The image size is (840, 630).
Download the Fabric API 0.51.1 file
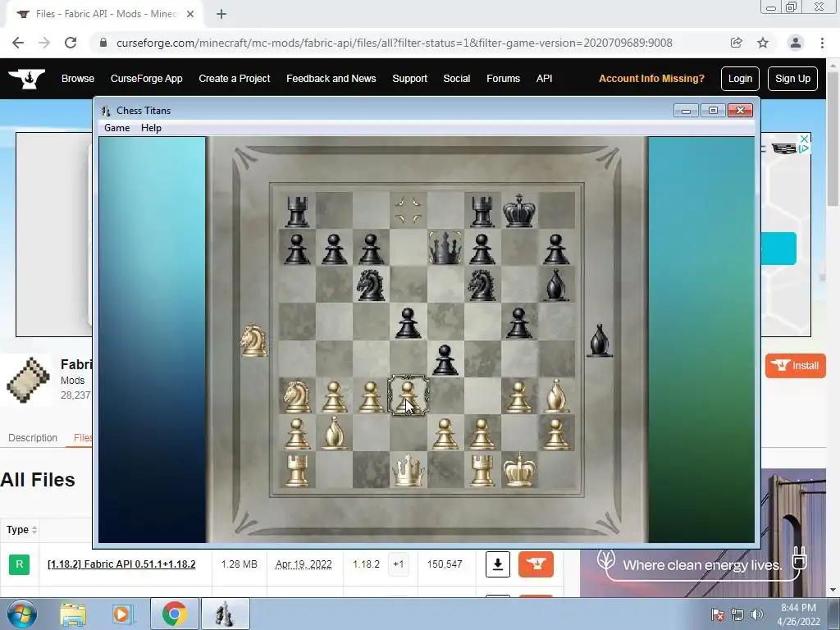[x=498, y=564]
